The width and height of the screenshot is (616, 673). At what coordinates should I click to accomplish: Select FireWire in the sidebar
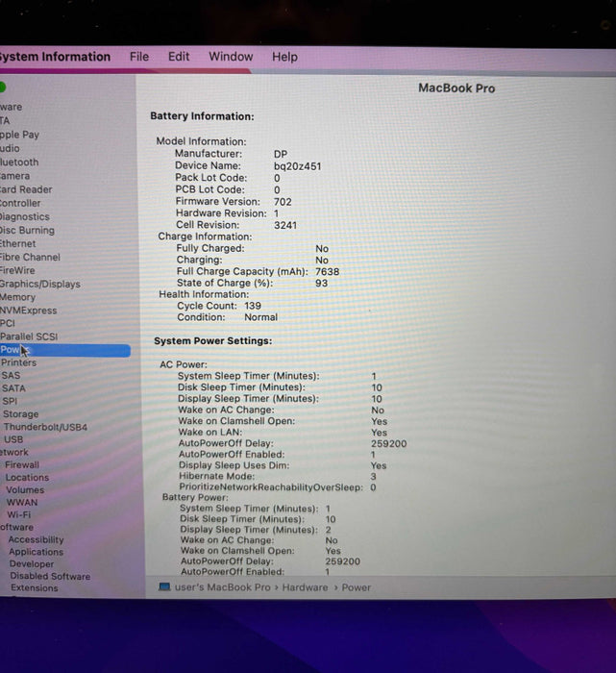point(17,270)
